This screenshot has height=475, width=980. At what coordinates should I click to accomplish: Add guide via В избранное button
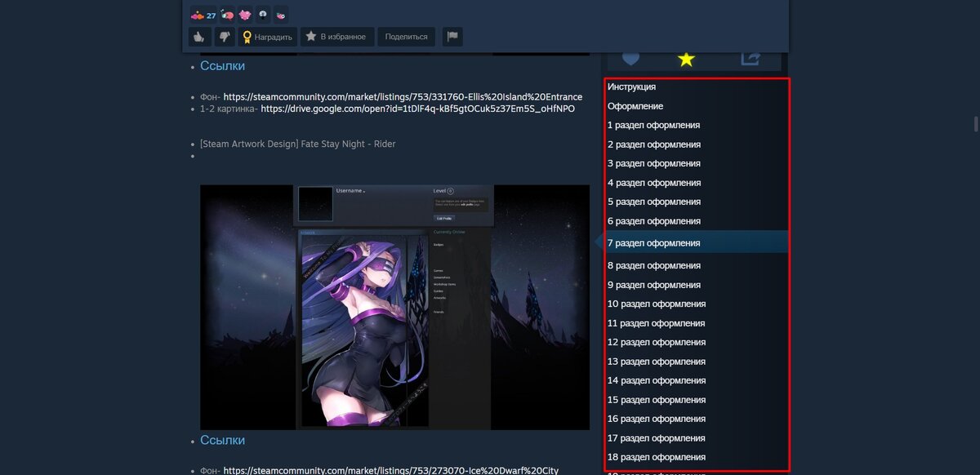(337, 37)
